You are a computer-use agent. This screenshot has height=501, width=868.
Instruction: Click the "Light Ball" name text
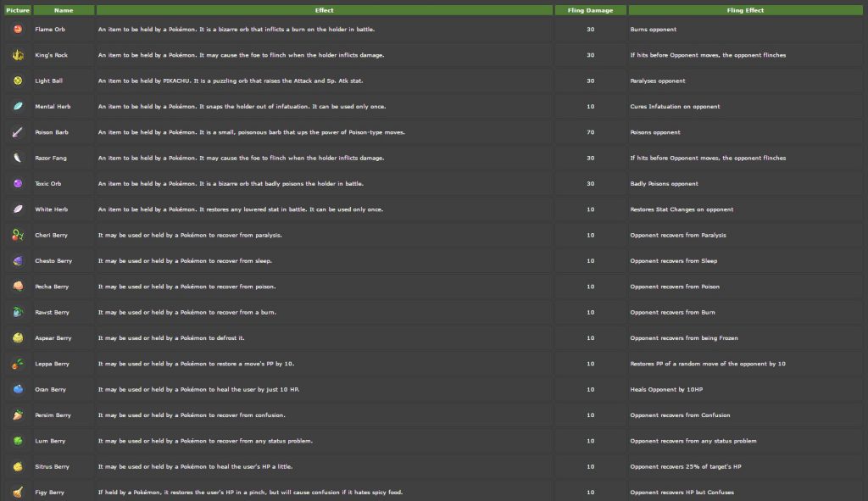pyautogui.click(x=48, y=81)
